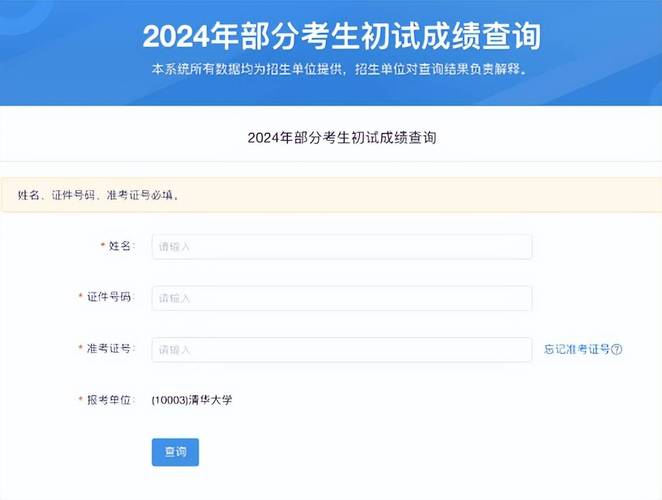
Task: Click the red asterisk beside 准考证号
Action: coord(81,348)
